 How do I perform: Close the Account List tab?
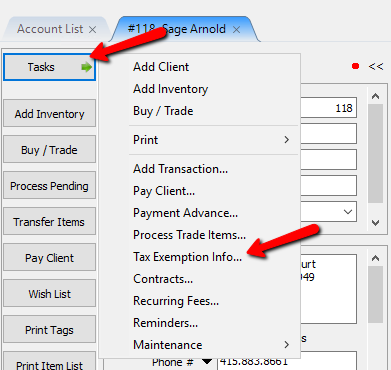tap(92, 30)
